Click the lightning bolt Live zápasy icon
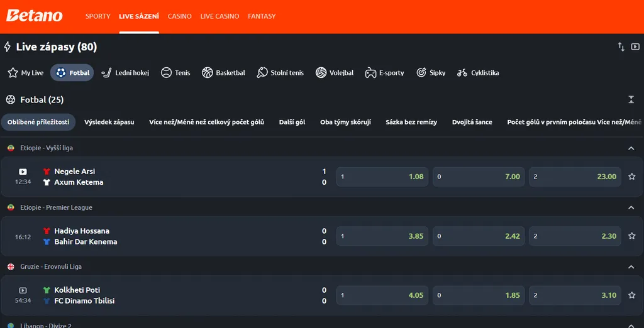The image size is (644, 328). tap(7, 46)
